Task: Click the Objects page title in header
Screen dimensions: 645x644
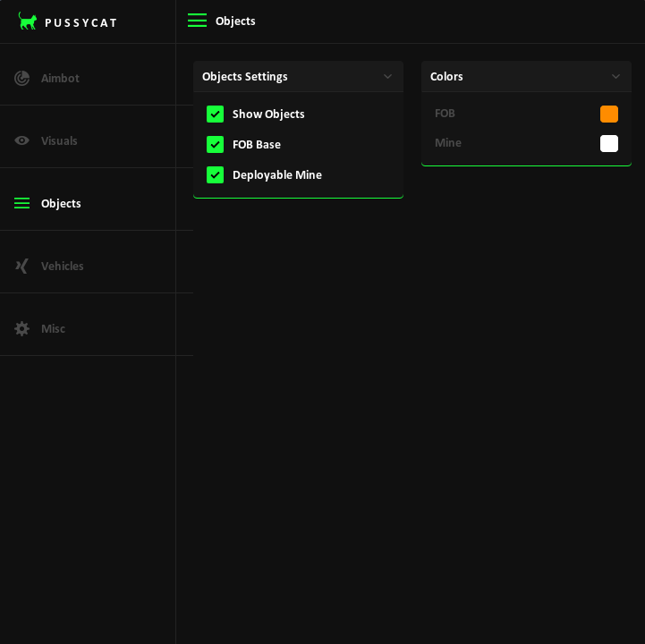Action: pos(235,21)
